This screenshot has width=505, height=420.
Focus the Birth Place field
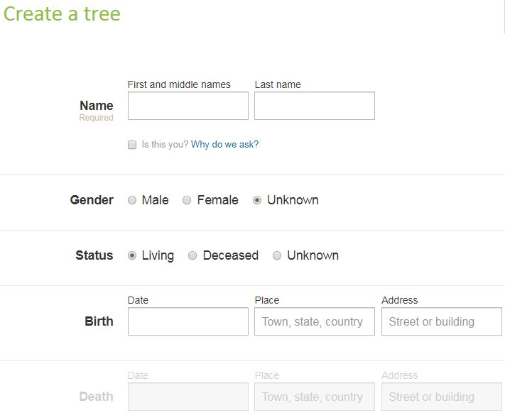point(314,321)
